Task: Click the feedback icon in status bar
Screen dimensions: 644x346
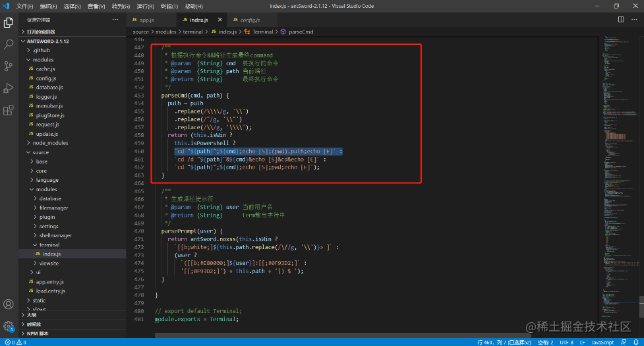Action: tap(624, 342)
